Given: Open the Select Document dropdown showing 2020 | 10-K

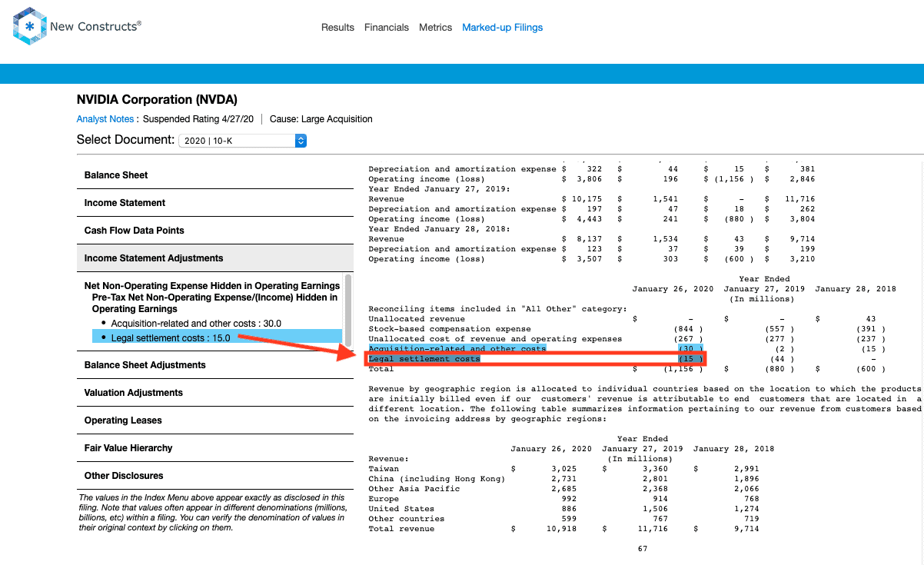Looking at the screenshot, I should coord(242,141).
